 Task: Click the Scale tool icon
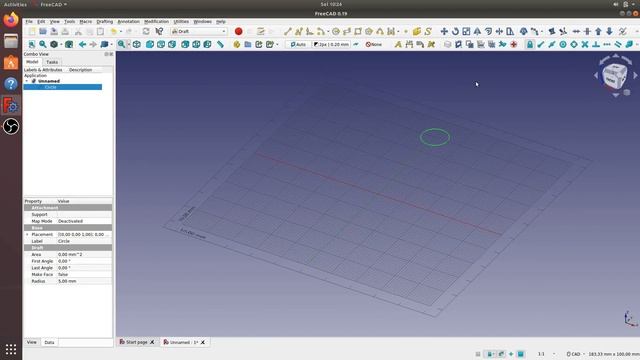click(x=466, y=31)
